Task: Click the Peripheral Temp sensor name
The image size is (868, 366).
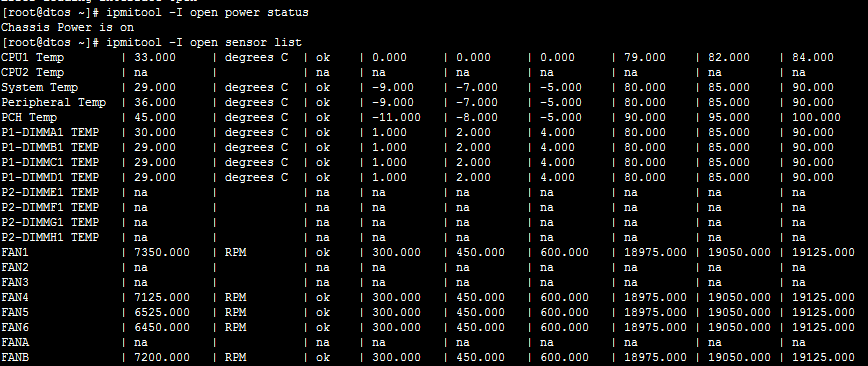Action: coord(54,102)
